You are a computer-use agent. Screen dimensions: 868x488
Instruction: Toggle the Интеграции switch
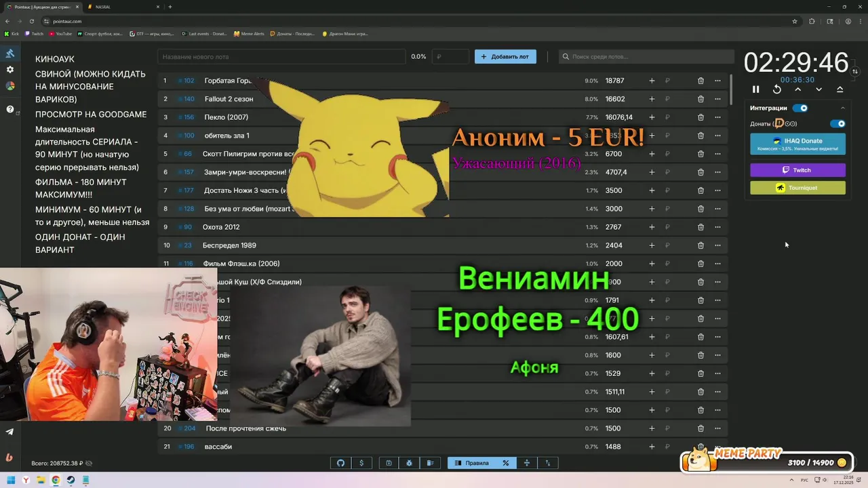pos(801,108)
